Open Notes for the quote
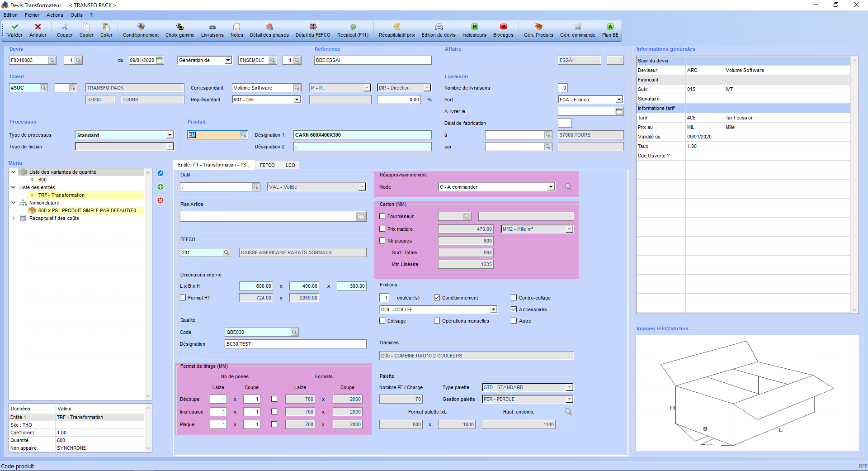Image resolution: width=868 pixels, height=471 pixels. point(236,30)
